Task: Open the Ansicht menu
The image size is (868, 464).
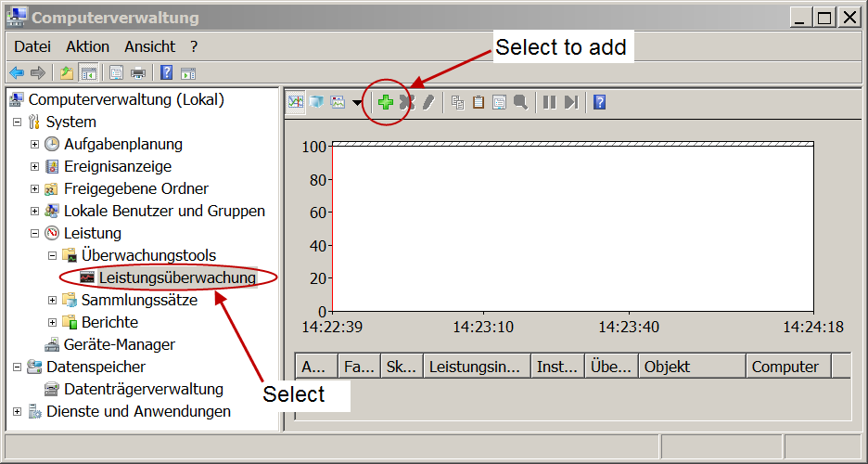Action: tap(149, 46)
